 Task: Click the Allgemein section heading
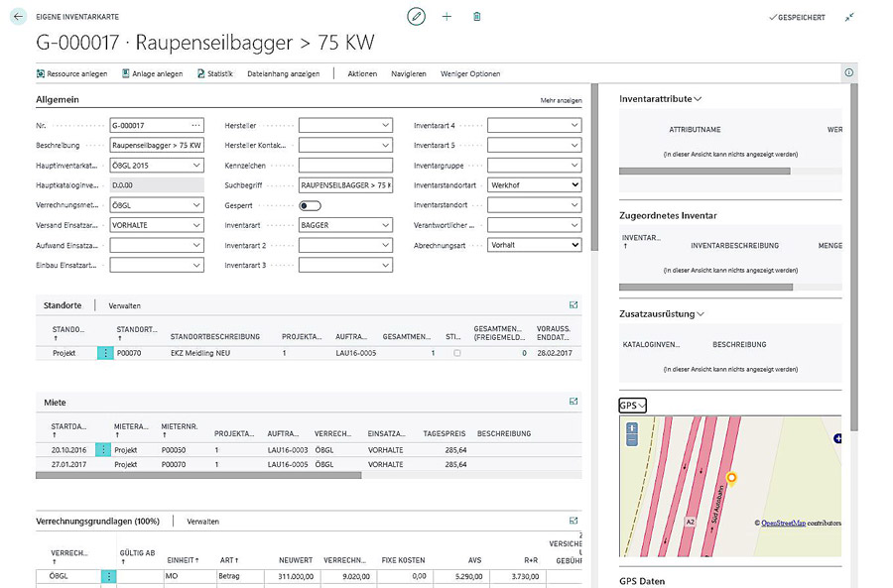point(57,99)
